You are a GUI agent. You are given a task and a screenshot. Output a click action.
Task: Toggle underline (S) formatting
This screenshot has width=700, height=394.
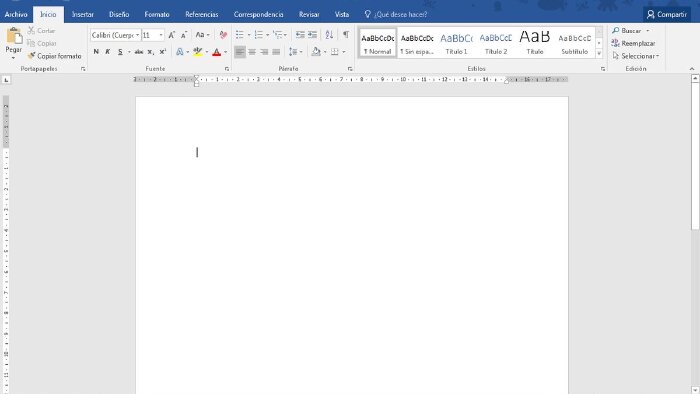point(120,52)
